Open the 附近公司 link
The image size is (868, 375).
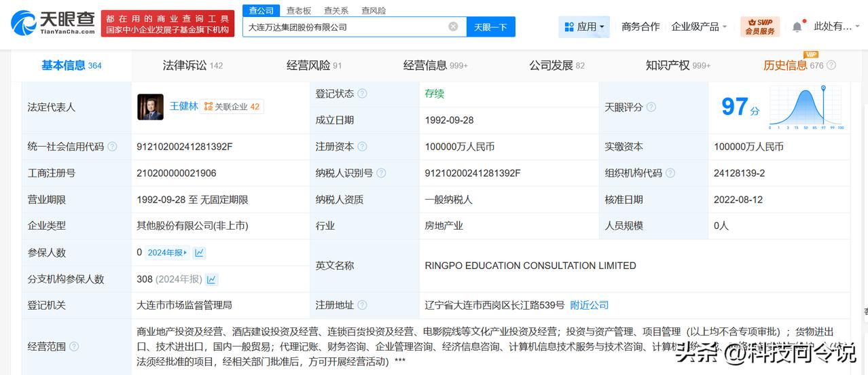click(590, 306)
